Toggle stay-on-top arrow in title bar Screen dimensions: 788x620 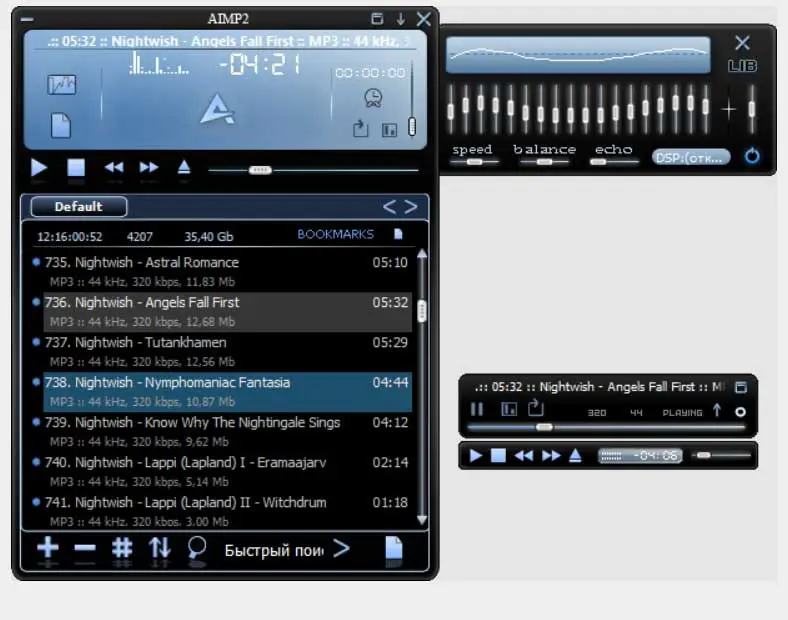pos(401,19)
